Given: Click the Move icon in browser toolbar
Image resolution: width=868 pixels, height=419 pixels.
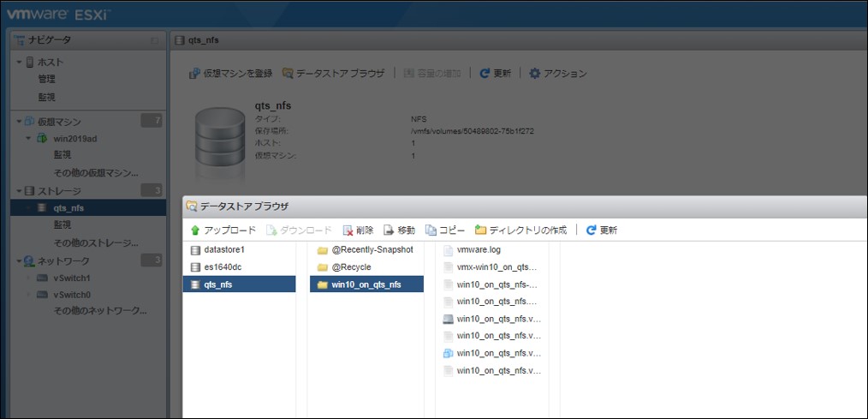Looking at the screenshot, I should tap(389, 230).
